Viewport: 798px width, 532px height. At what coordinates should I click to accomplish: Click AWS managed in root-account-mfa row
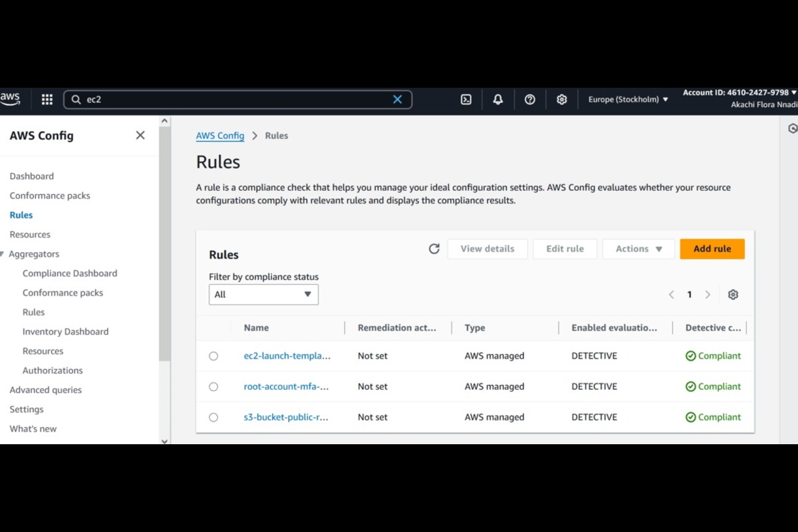495,386
